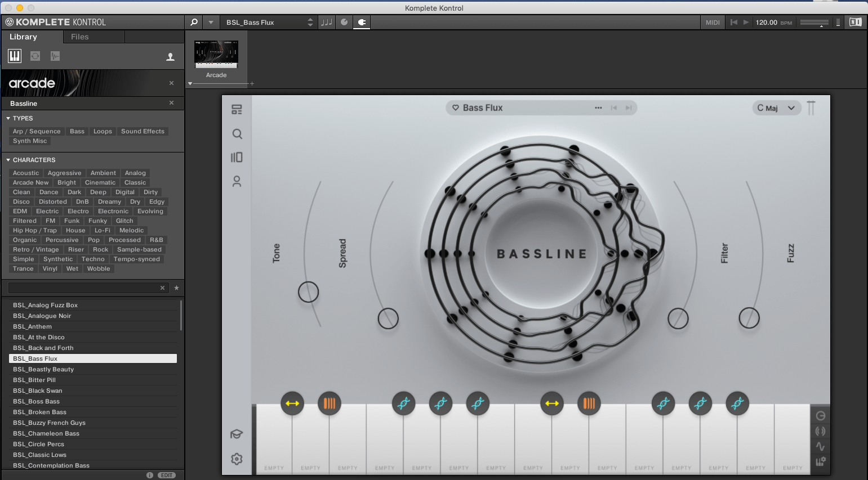This screenshot has height=480, width=868.
Task: Open Arcade's library sidebar icon
Action: pos(237,157)
